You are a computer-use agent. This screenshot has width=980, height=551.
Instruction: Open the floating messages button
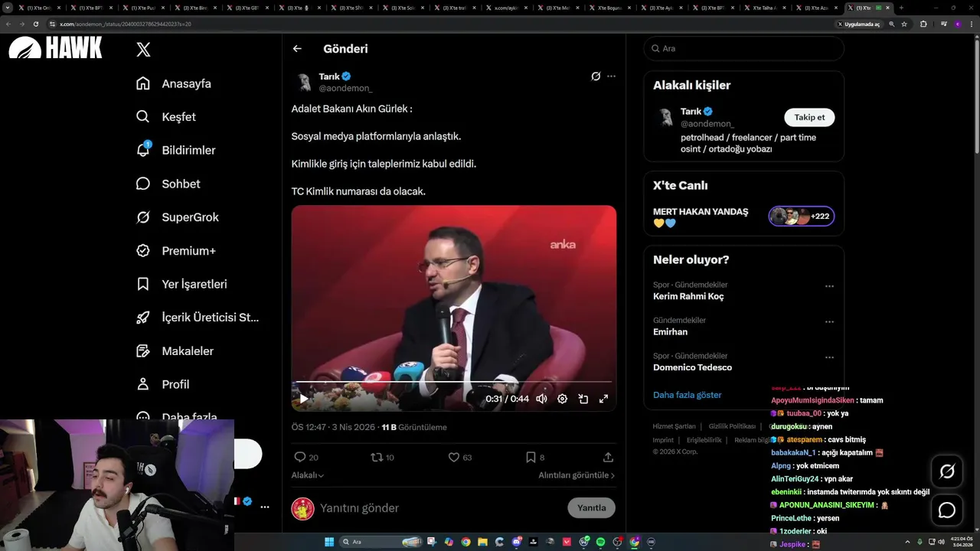pos(947,510)
